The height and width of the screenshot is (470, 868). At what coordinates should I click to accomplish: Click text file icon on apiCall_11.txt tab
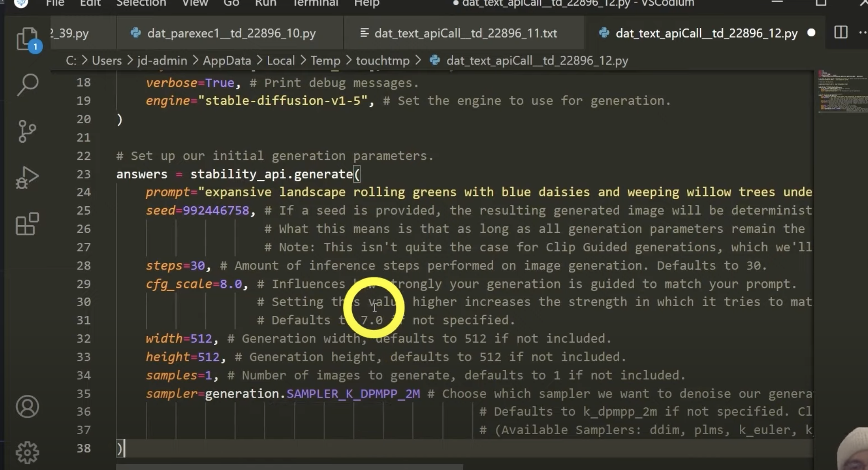pos(364,33)
